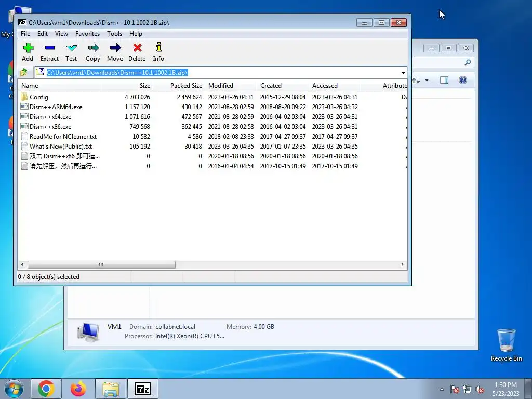This screenshot has width=532, height=399.
Task: Click the Dism++x64.exe file icon
Action: coord(24,116)
